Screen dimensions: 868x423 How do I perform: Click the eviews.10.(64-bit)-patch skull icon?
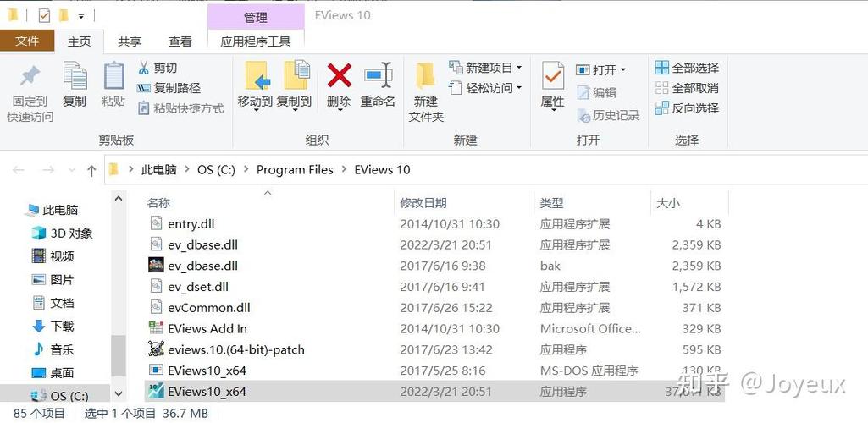(156, 349)
